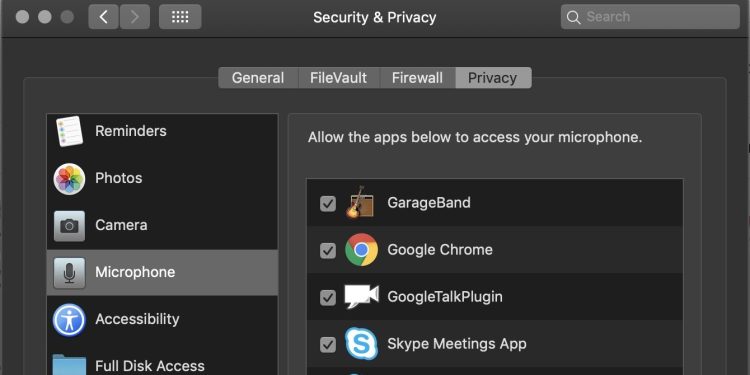Click the GarageBand guitar amp icon
Viewport: 750px width, 375px height.
[360, 202]
